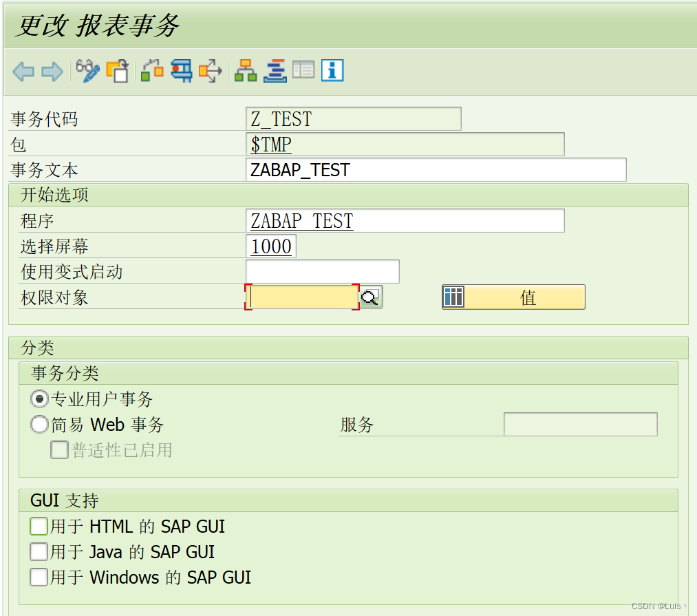Click the blue sorted list icon
This screenshot has height=616, width=697.
click(x=275, y=70)
